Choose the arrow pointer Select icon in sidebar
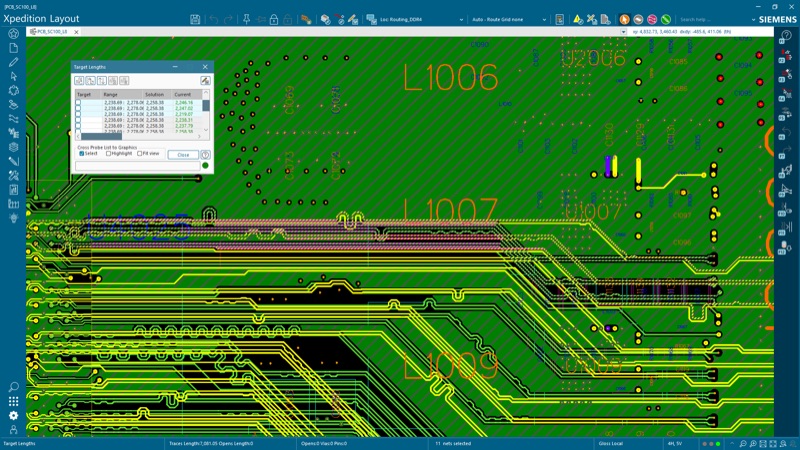 point(13,77)
